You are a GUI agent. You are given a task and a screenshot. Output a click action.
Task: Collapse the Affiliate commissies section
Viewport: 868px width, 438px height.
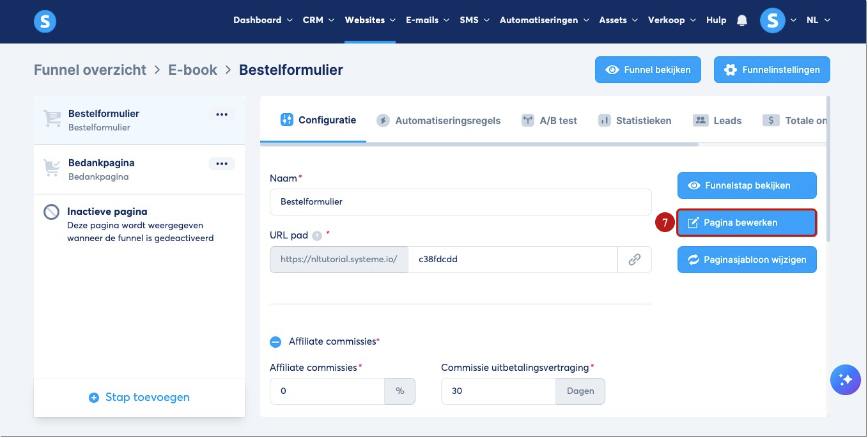tap(275, 342)
